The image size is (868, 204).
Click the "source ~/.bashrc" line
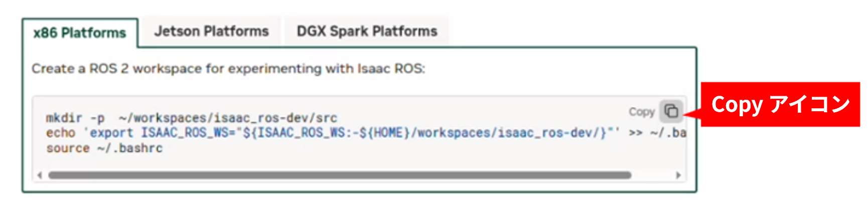(104, 148)
